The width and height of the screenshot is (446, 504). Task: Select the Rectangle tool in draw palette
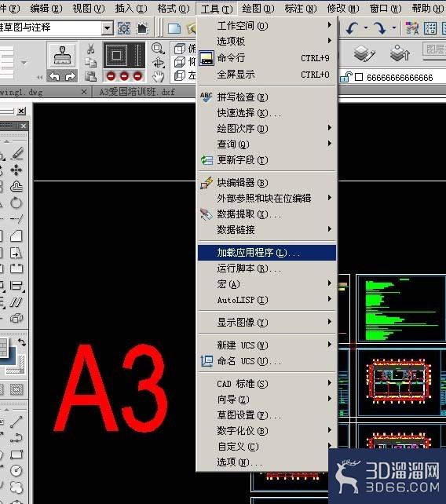(x=16, y=455)
